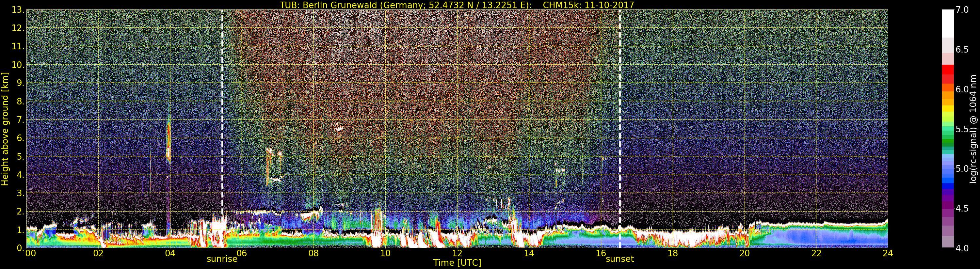The width and height of the screenshot is (980, 269).
Task: Select the "9." height axis tick label
Action: 21,83
